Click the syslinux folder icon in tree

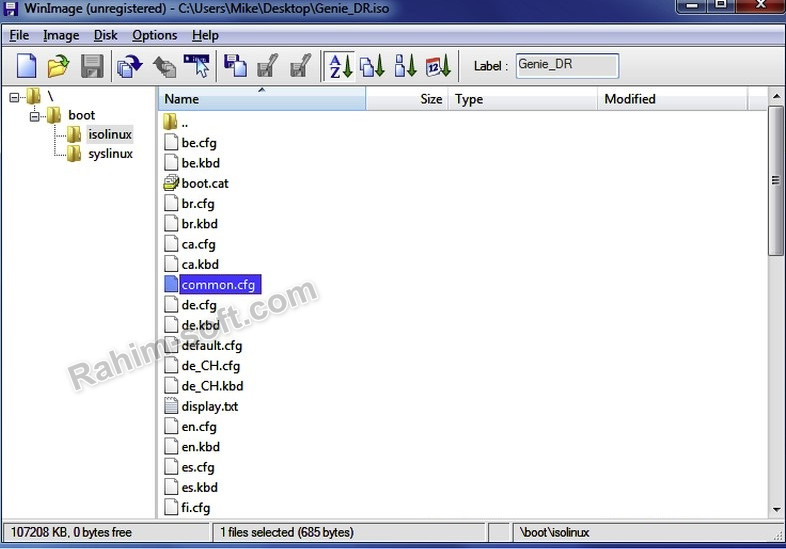(74, 153)
